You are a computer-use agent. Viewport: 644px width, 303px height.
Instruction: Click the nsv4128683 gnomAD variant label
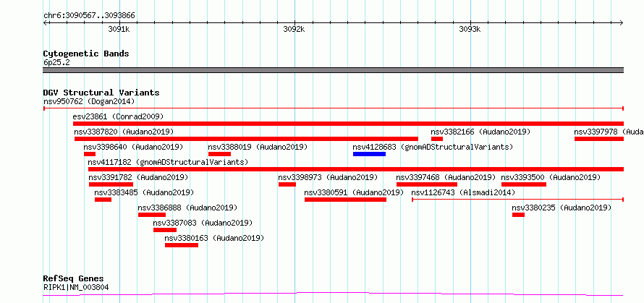433,147
